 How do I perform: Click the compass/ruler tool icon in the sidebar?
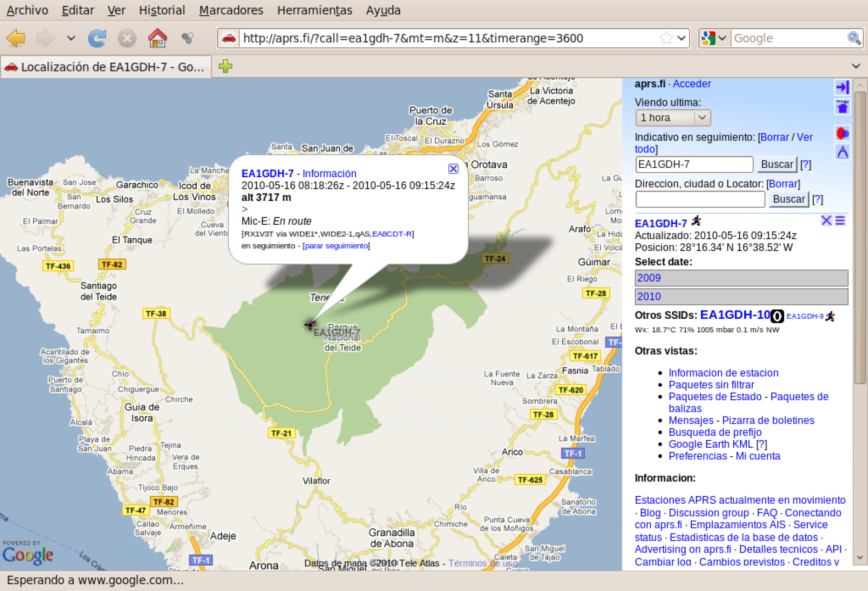point(842,152)
